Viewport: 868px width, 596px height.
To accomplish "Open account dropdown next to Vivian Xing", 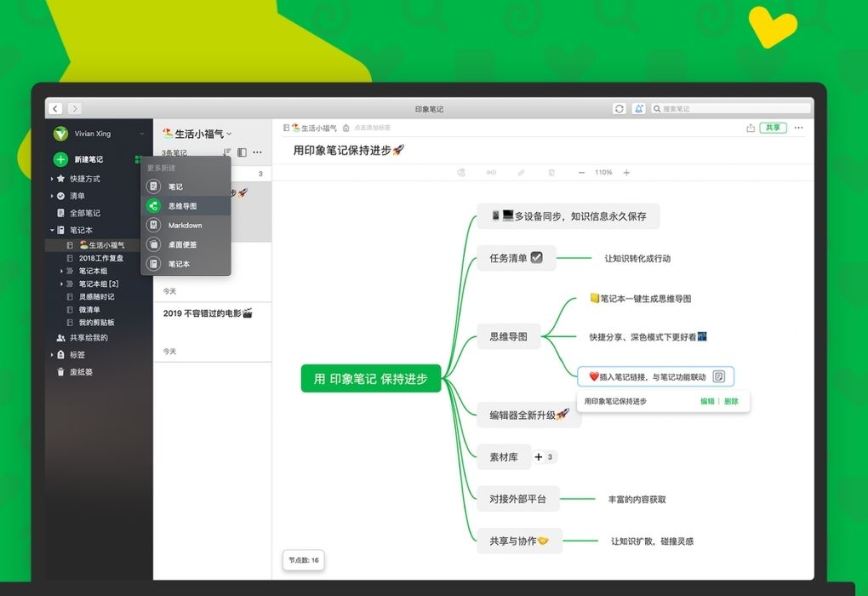I will 142,134.
